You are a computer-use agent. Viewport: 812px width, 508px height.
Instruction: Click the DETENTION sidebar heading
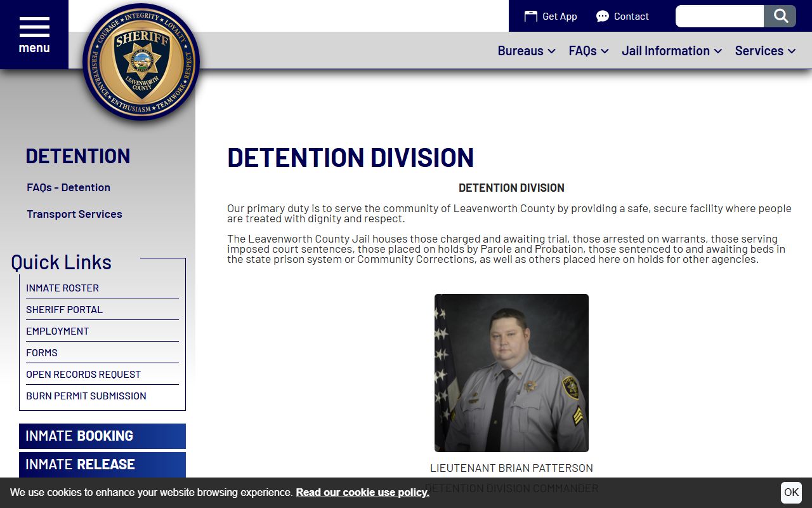pyautogui.click(x=78, y=156)
